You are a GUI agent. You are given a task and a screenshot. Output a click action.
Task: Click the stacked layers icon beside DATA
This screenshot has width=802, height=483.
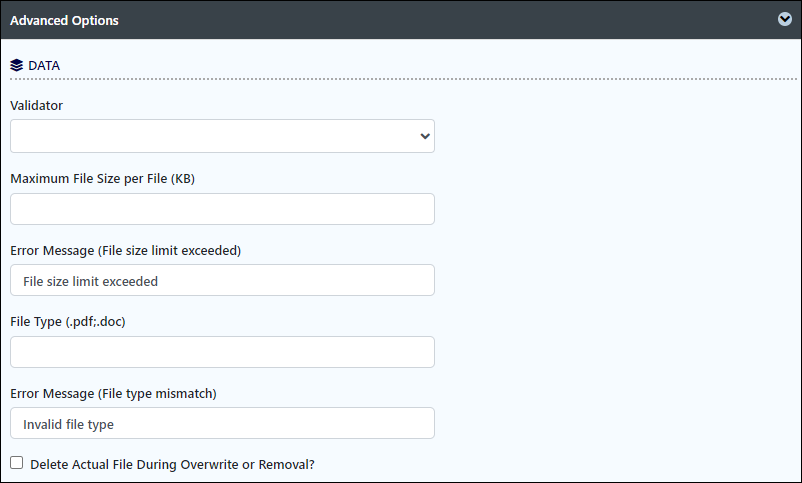click(x=16, y=65)
